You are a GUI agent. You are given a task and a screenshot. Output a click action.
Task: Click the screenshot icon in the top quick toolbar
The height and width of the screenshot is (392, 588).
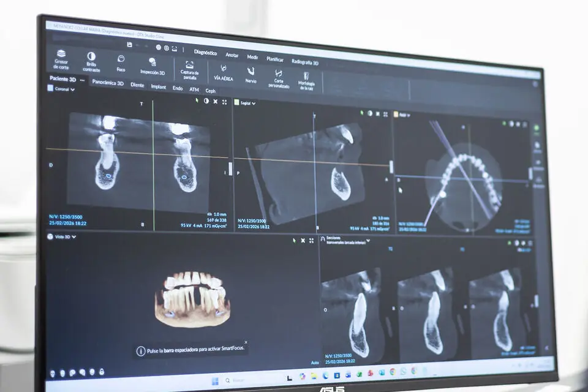coord(175,49)
